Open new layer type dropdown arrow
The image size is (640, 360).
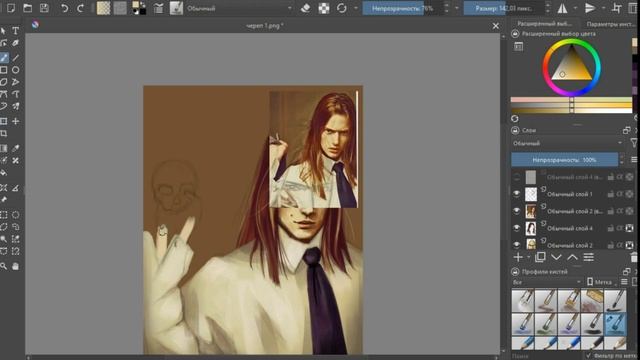[x=528, y=257]
